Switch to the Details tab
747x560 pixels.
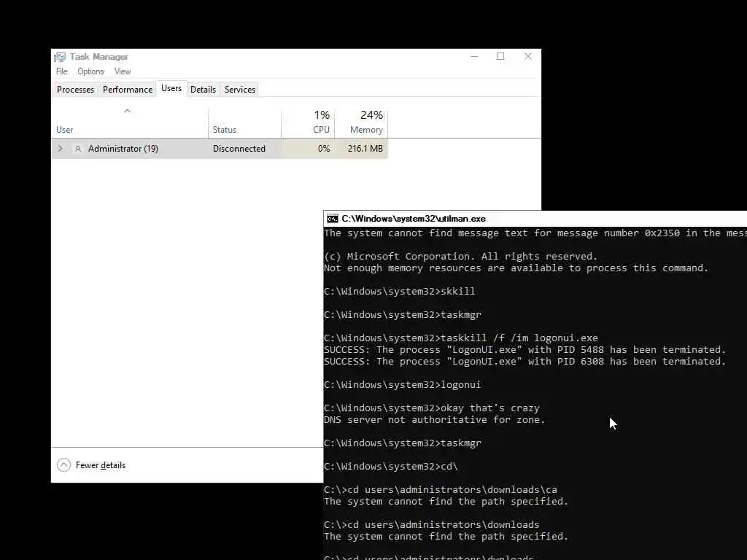(x=203, y=90)
